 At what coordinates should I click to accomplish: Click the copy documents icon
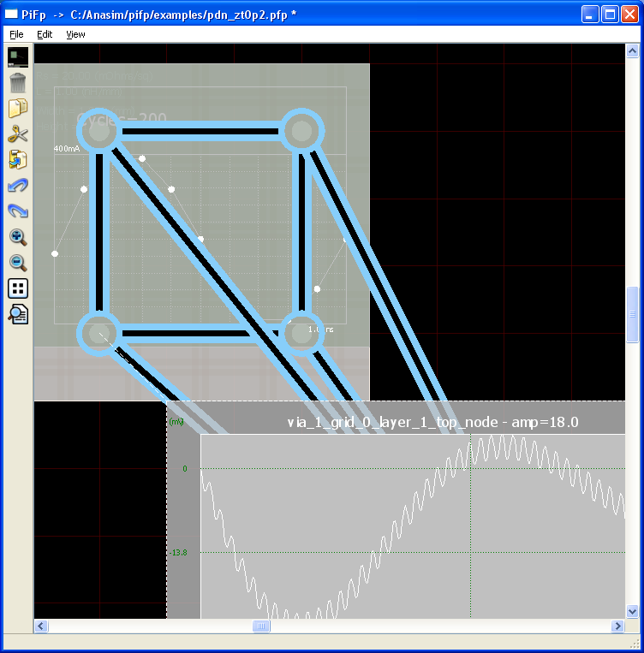(18, 109)
